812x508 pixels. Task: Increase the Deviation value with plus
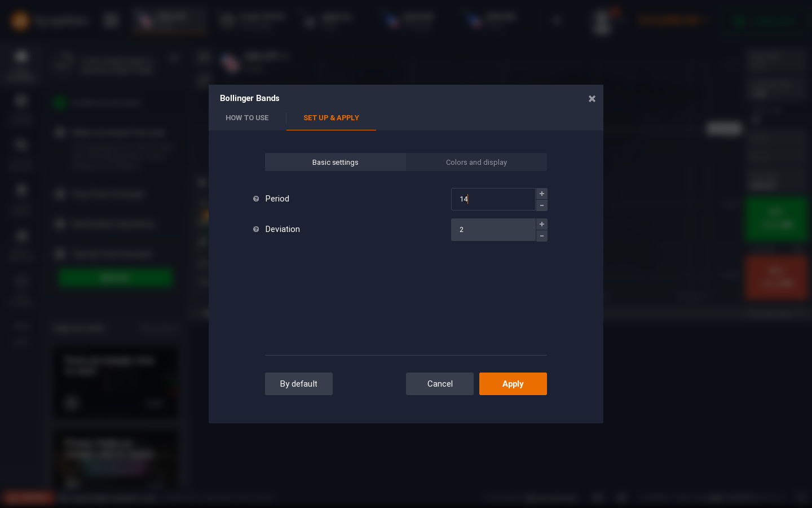pos(542,224)
